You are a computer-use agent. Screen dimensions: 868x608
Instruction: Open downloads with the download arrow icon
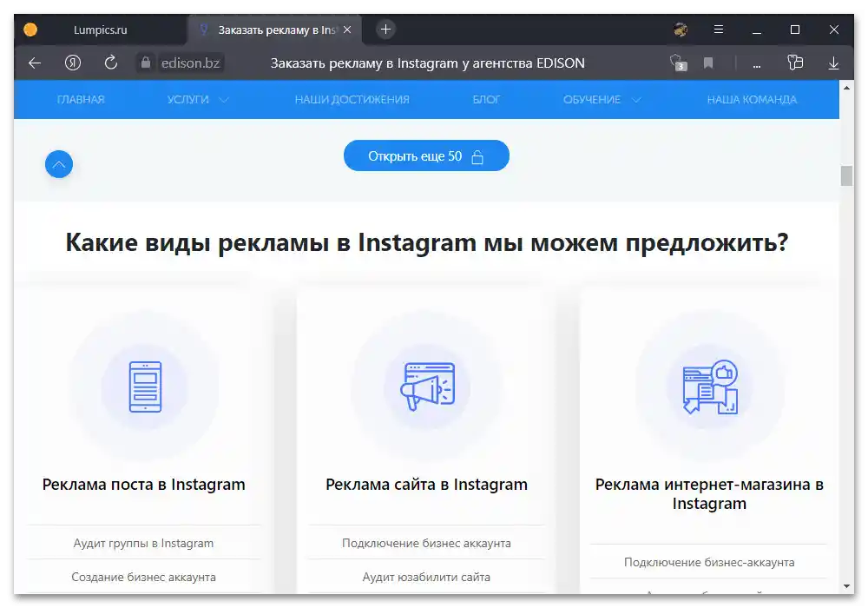[833, 63]
